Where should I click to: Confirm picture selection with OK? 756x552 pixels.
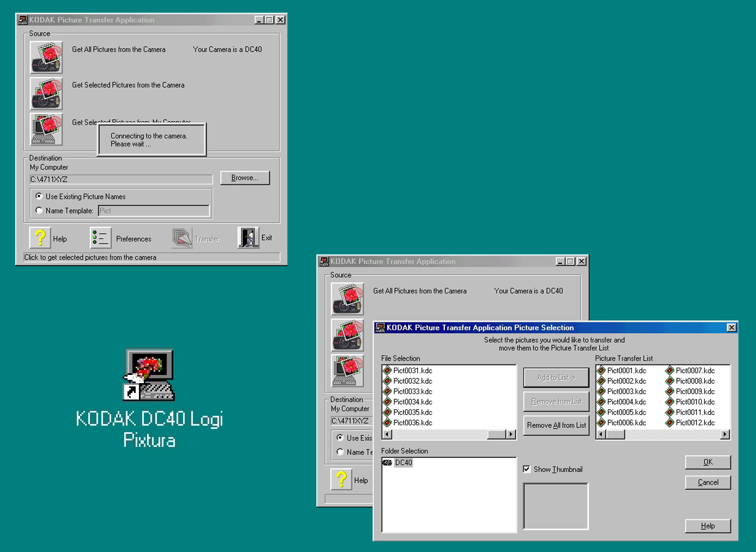(x=708, y=462)
